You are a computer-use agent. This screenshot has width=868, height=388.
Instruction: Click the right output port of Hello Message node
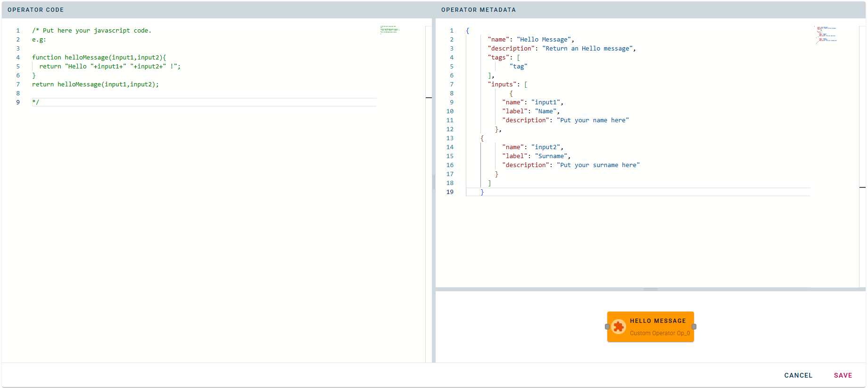[694, 327]
